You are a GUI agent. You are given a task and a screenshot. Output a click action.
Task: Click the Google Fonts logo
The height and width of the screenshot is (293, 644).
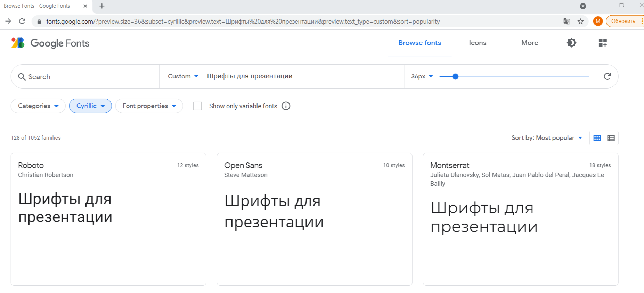point(50,43)
